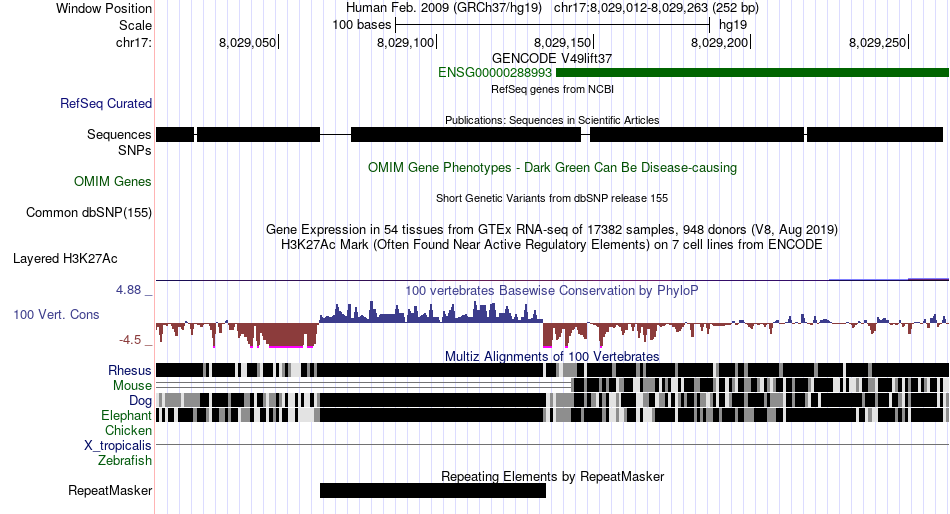This screenshot has width=950, height=514.
Task: Click Multiz Alignments of 100 Vertebrates title
Action: [x=552, y=356]
